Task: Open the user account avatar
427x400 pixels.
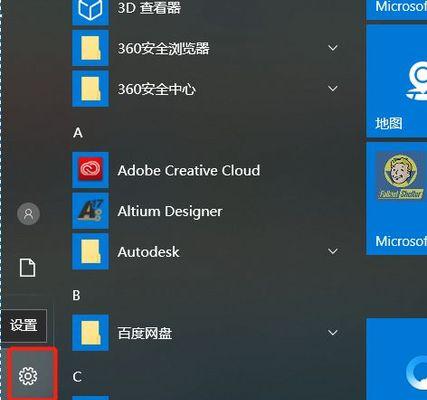Action: click(x=28, y=213)
